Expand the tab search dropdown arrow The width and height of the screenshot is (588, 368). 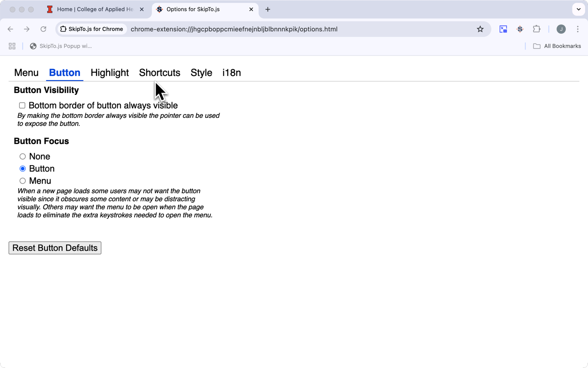click(x=578, y=9)
